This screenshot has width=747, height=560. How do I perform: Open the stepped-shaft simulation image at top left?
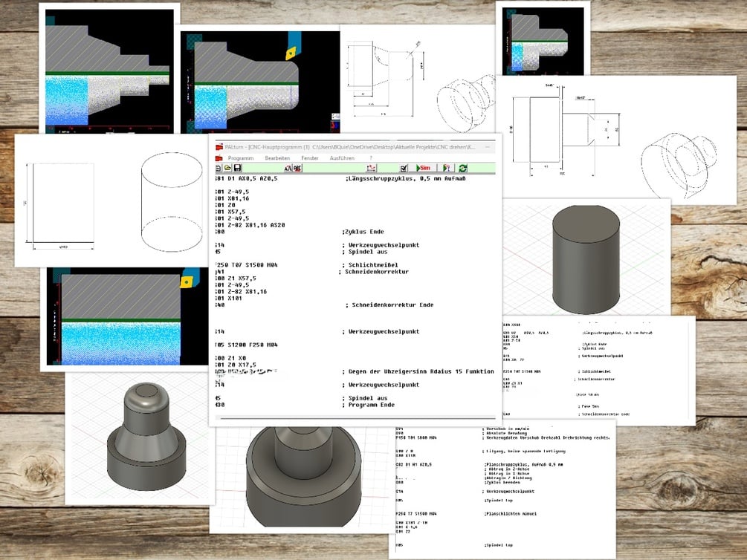(x=109, y=71)
